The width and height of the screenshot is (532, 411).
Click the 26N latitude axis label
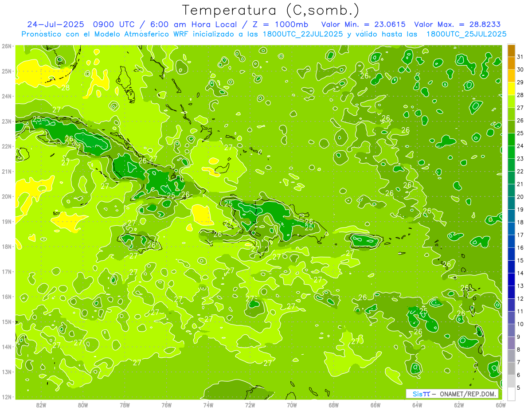pos(7,46)
